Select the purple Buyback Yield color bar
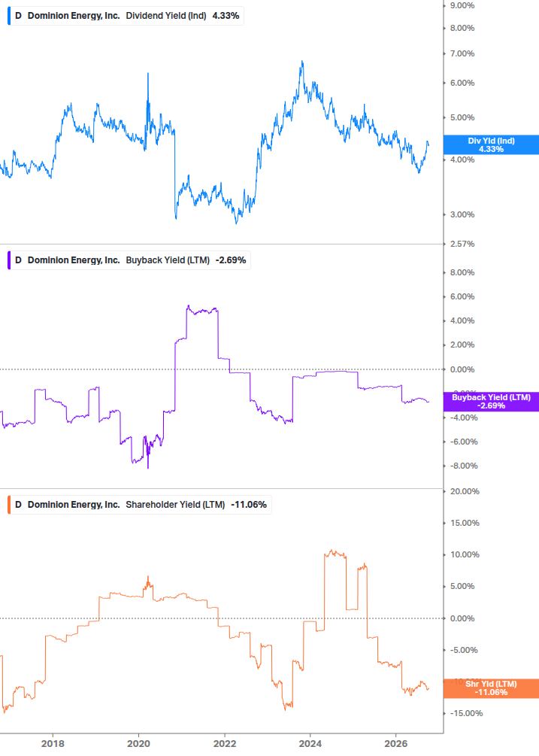The width and height of the screenshot is (539, 756). pyautogui.click(x=9, y=260)
